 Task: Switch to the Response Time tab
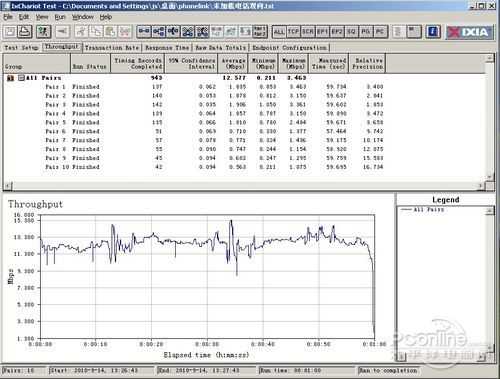[167, 48]
